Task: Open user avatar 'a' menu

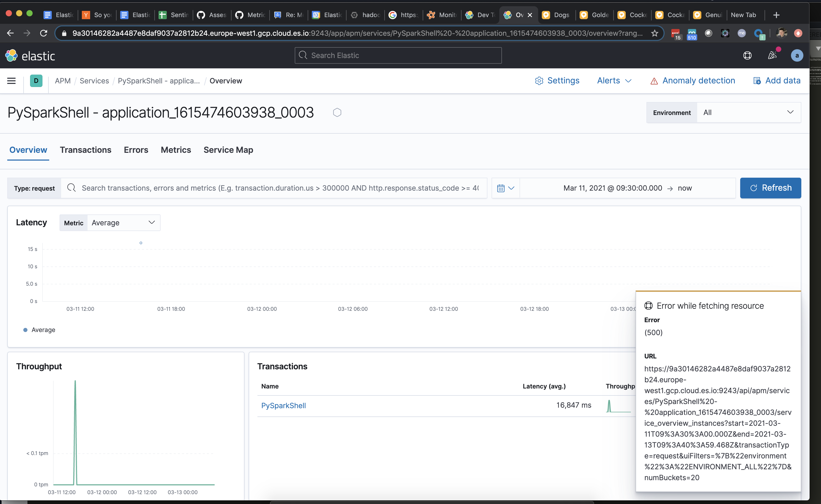Action: (797, 55)
